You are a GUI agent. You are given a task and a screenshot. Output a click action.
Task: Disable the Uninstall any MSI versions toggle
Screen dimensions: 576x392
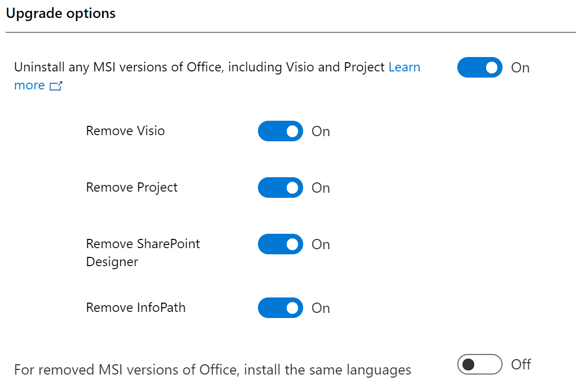coord(479,67)
